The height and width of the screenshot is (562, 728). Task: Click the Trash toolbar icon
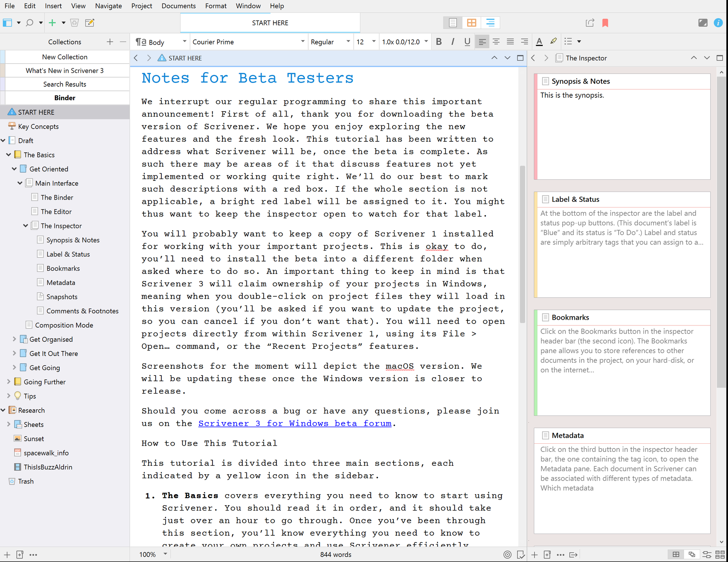click(74, 23)
